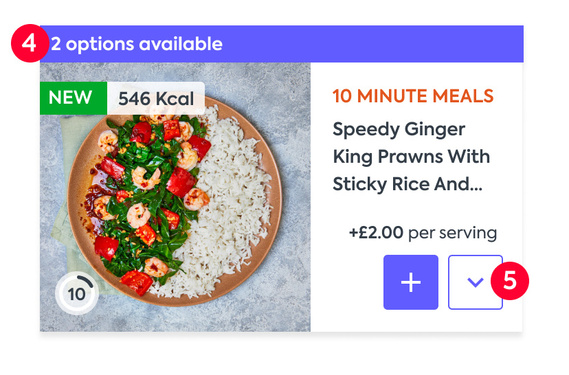This screenshot has height=375, width=569.
Task: Click the 10 MINUTE MEALS category label
Action: [x=413, y=96]
